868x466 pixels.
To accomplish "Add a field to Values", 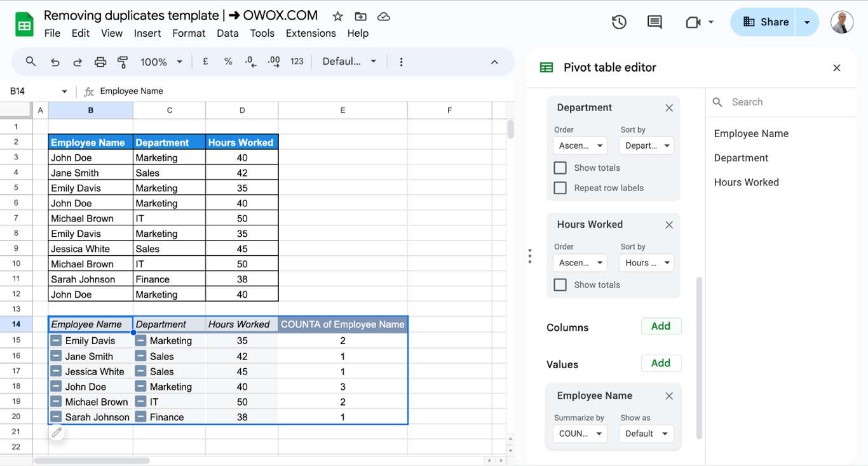I will click(661, 363).
